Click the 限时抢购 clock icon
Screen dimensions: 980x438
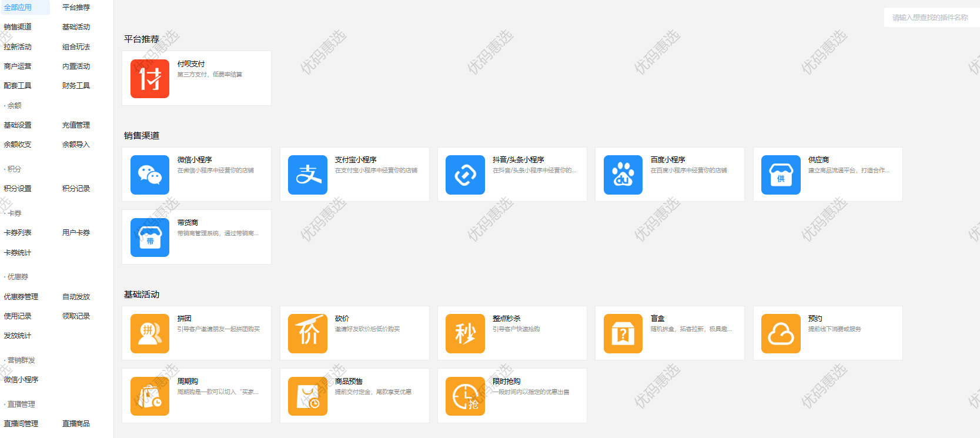point(465,396)
